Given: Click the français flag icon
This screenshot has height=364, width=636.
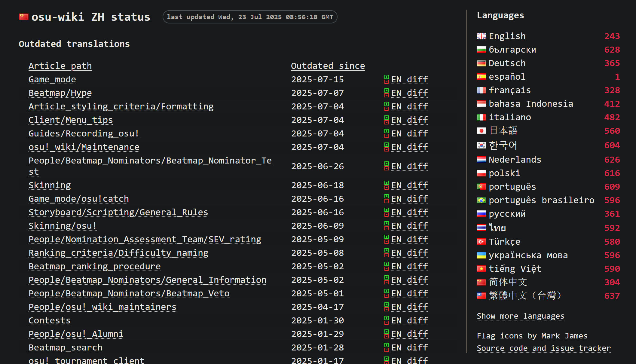Looking at the screenshot, I should [x=481, y=90].
